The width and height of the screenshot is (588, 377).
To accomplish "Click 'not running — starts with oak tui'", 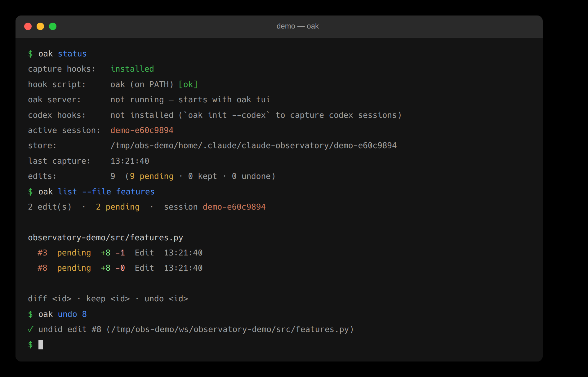I will tap(190, 100).
